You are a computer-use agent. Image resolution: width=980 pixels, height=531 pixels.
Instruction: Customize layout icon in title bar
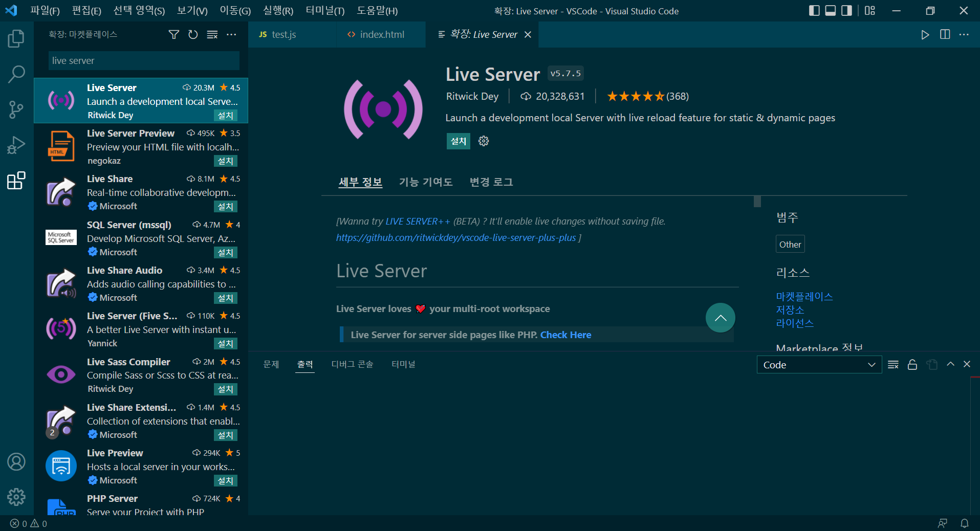869,10
